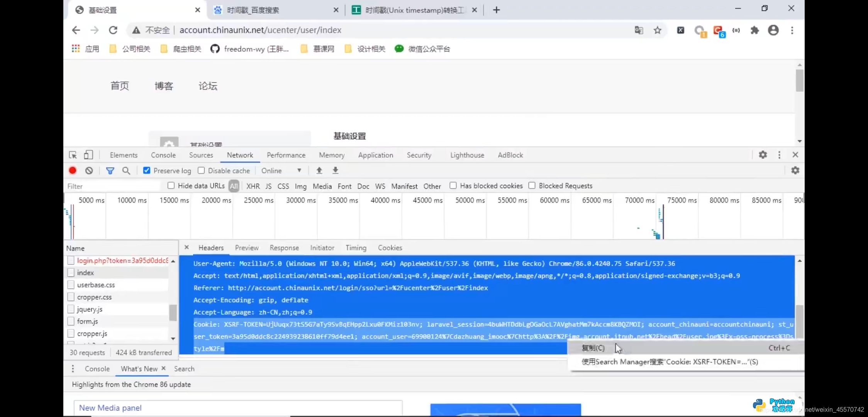Toggle the network filter funnel icon
Image resolution: width=868 pixels, height=417 pixels.
[110, 170]
